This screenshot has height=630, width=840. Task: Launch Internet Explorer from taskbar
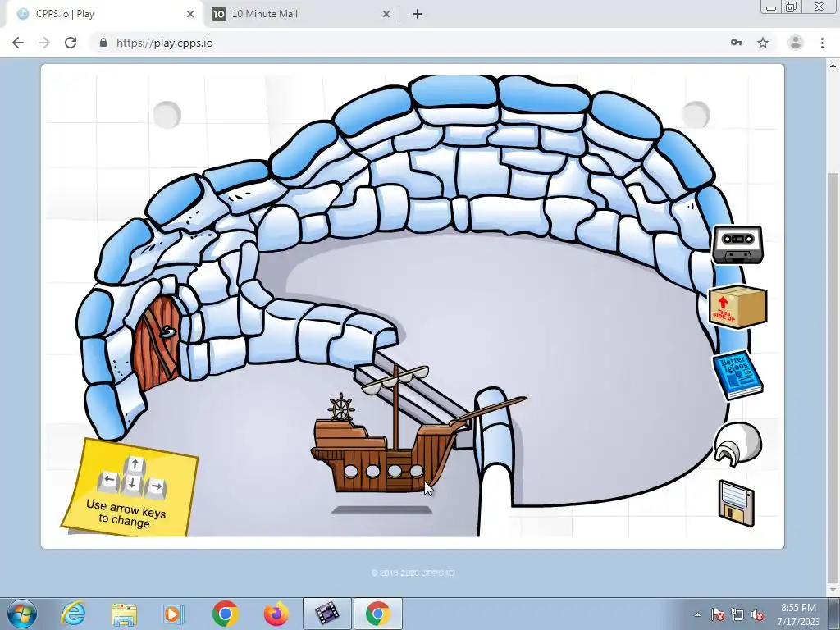coord(73,614)
